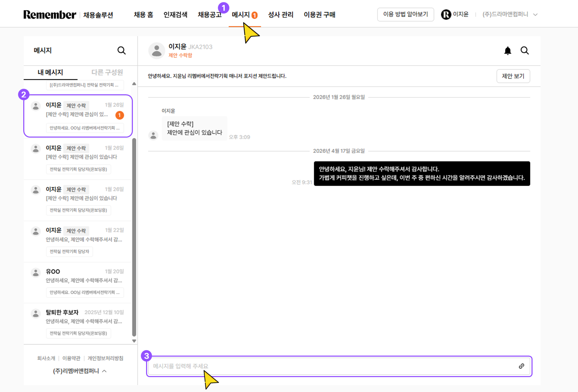Open the 유OO conversation dated 1월 20일

[78, 283]
